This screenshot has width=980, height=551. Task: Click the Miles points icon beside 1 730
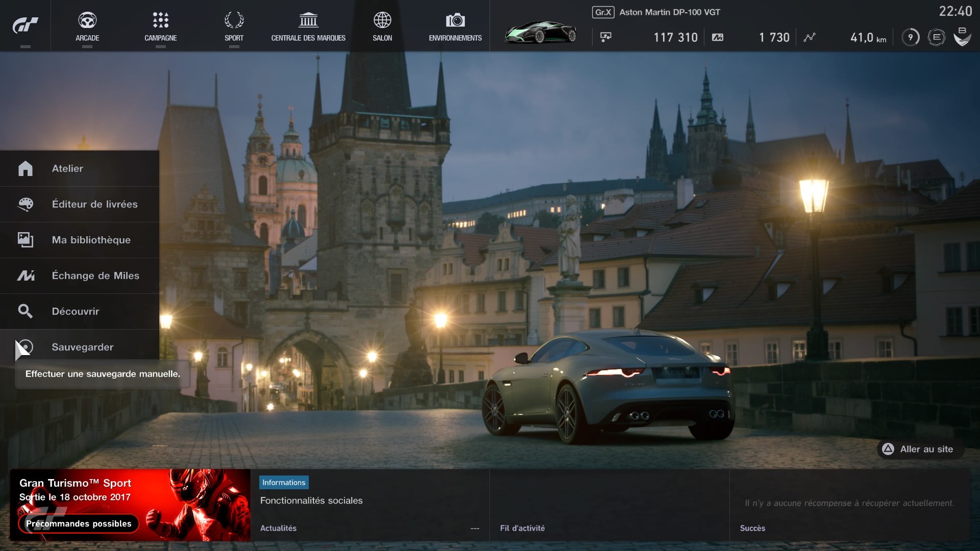(718, 37)
